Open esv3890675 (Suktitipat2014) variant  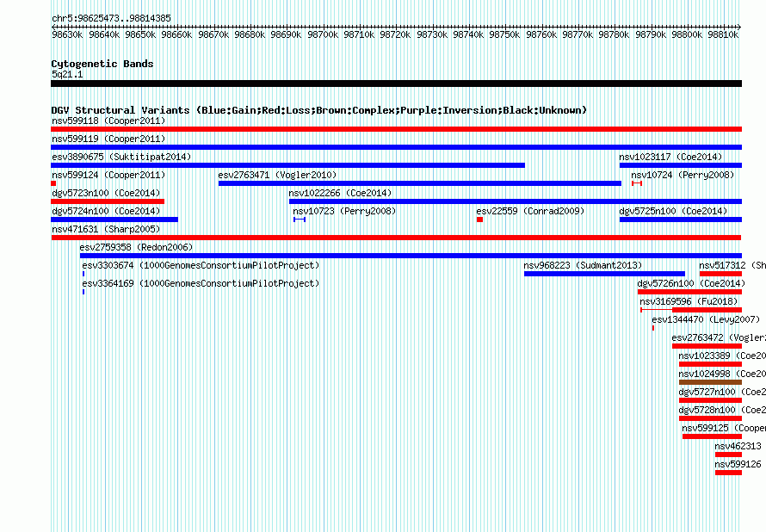click(121, 157)
